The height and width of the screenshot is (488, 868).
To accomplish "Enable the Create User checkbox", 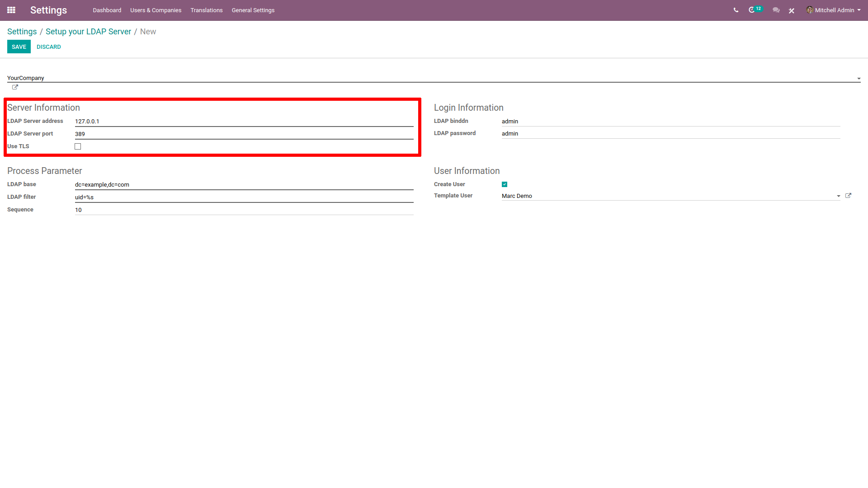I will (x=505, y=184).
